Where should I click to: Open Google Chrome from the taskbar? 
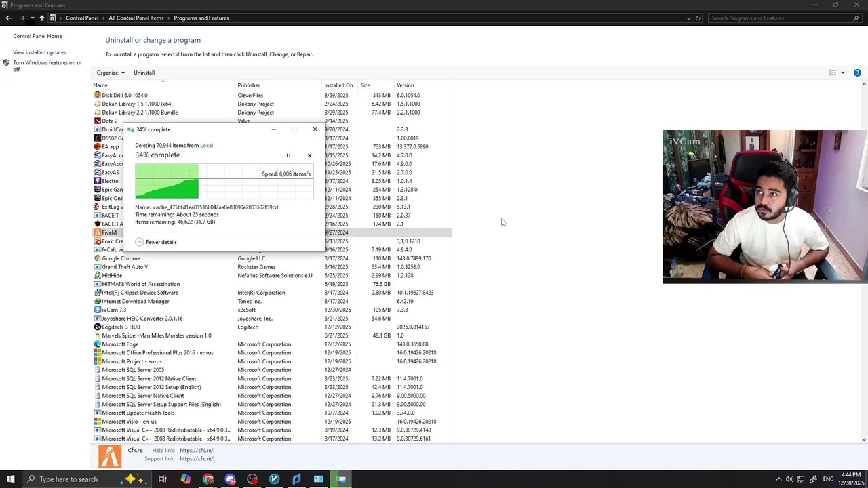[x=208, y=479]
